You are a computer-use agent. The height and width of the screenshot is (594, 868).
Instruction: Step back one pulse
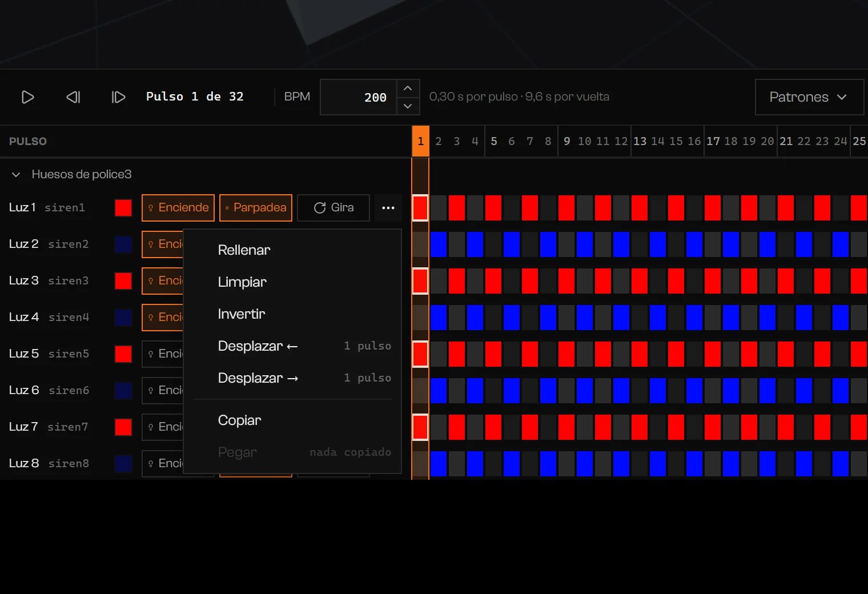[73, 97]
